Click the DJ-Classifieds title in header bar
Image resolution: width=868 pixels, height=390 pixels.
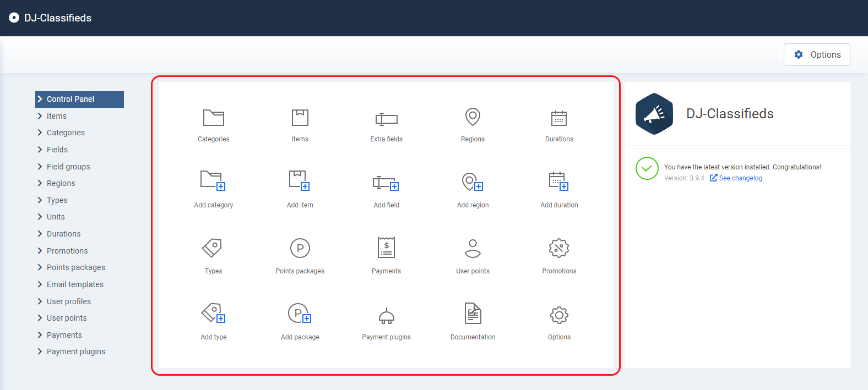pos(58,18)
